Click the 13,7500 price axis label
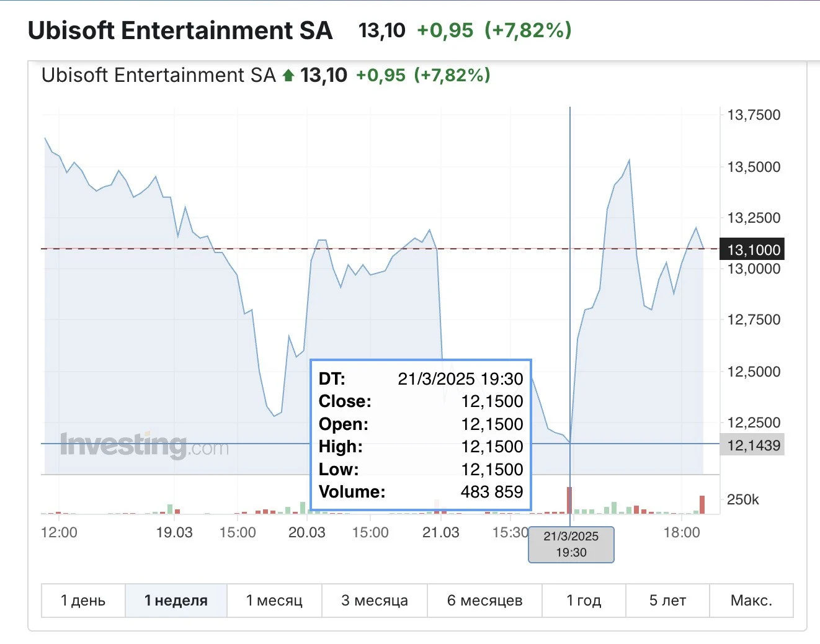820x644 pixels. click(x=754, y=115)
